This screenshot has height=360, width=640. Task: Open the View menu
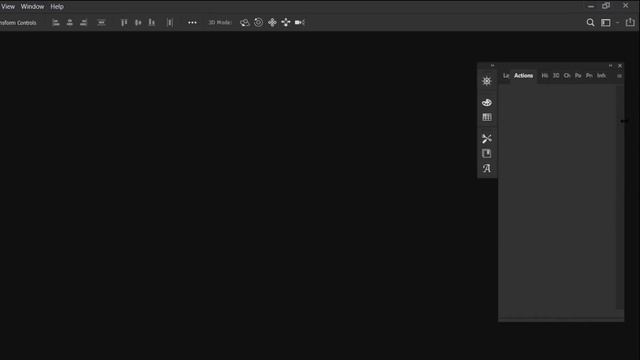[8, 7]
